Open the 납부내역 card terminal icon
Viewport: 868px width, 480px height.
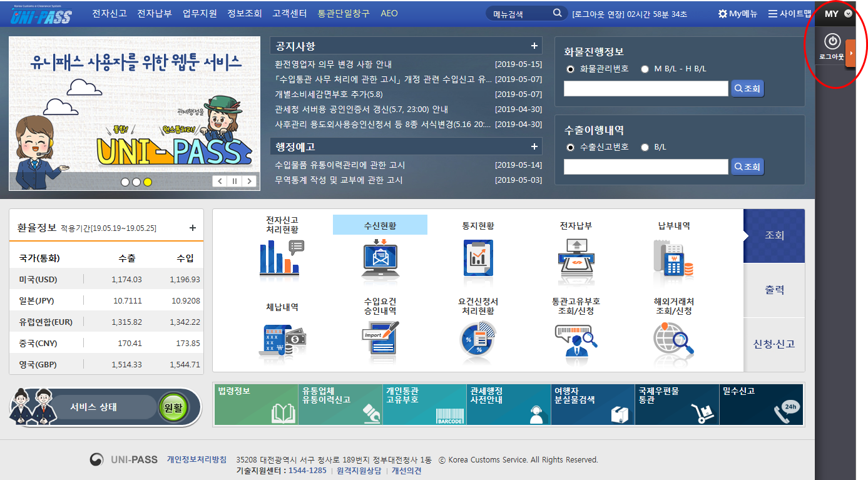pyautogui.click(x=673, y=259)
